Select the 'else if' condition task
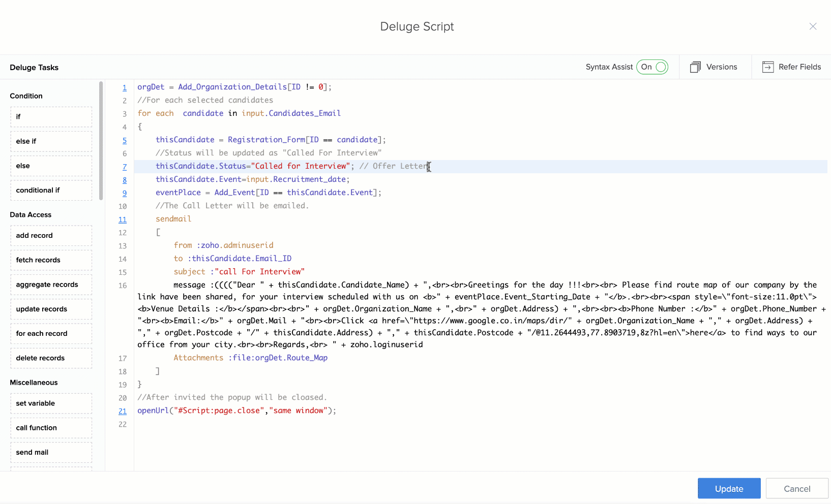 [51, 141]
